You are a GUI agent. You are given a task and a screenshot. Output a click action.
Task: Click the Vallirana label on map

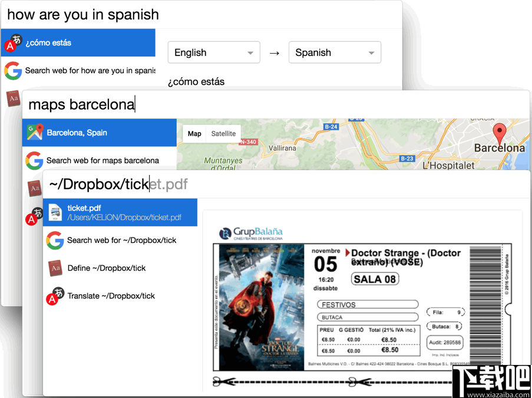click(x=282, y=148)
